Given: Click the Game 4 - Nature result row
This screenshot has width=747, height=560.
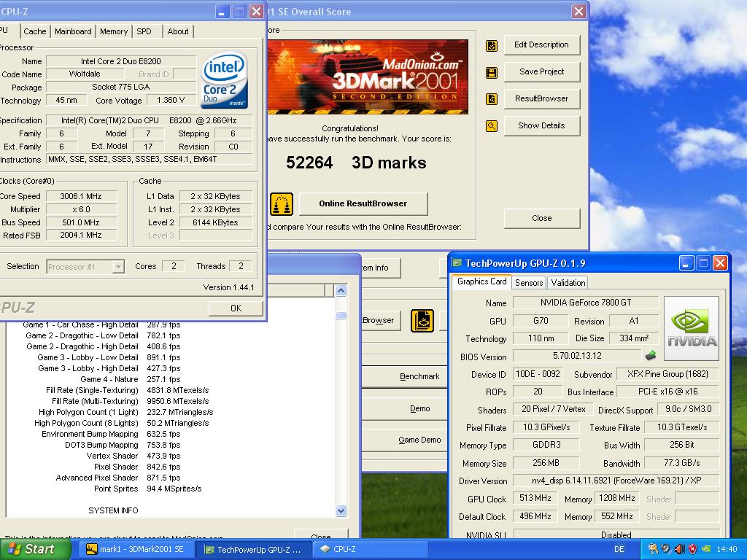Looking at the screenshot, I should (130, 379).
